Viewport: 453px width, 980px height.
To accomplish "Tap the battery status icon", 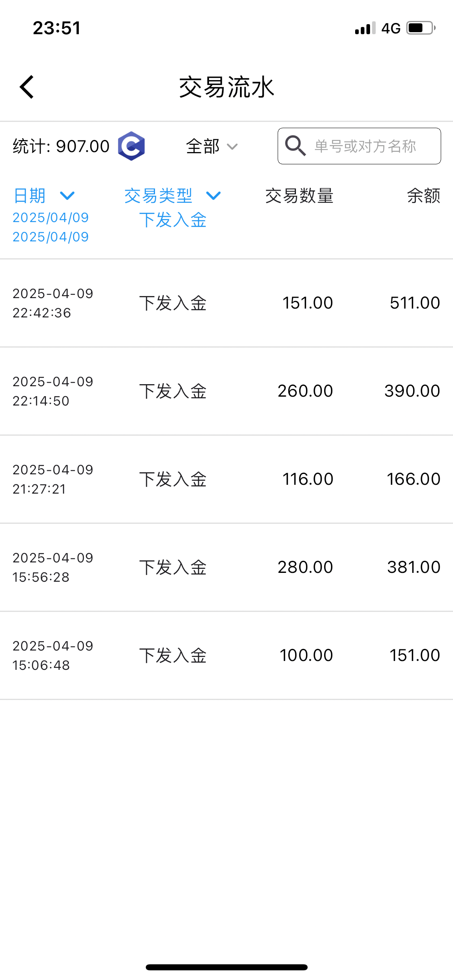I will click(x=421, y=28).
